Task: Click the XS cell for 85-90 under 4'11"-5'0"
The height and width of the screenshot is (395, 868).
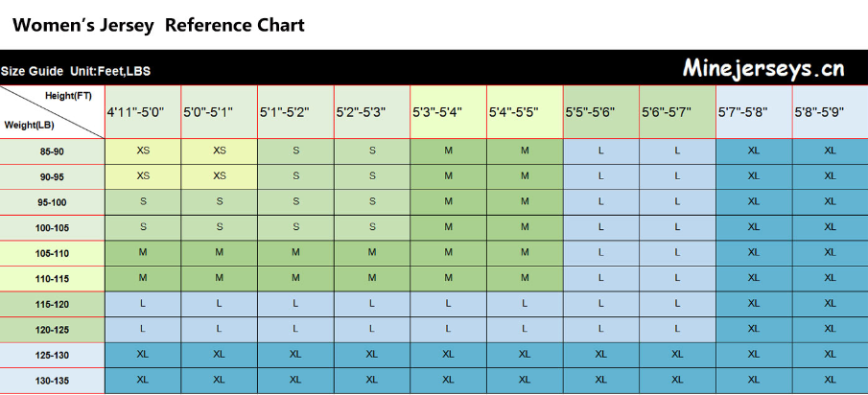Action: [x=143, y=151]
